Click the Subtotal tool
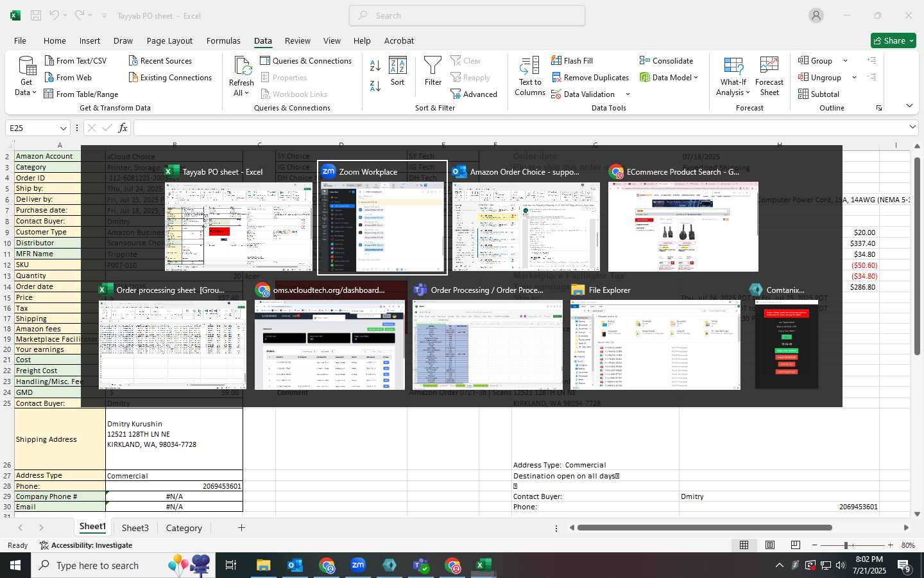 coord(818,94)
